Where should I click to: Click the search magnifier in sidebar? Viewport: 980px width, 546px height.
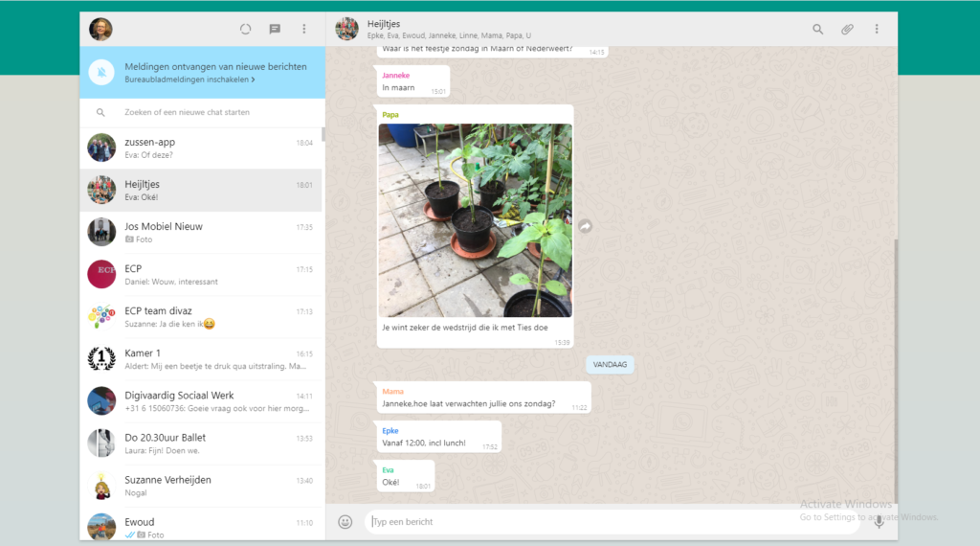(x=100, y=113)
